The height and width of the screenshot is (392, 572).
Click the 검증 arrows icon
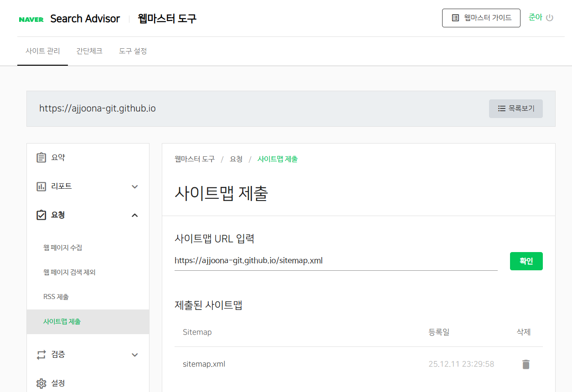tap(41, 355)
